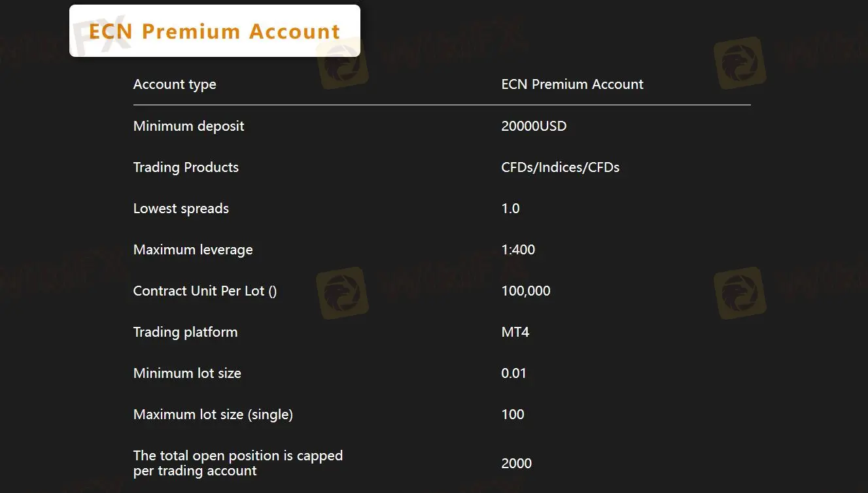
Task: Click the 1:400 leverage value
Action: [518, 250]
